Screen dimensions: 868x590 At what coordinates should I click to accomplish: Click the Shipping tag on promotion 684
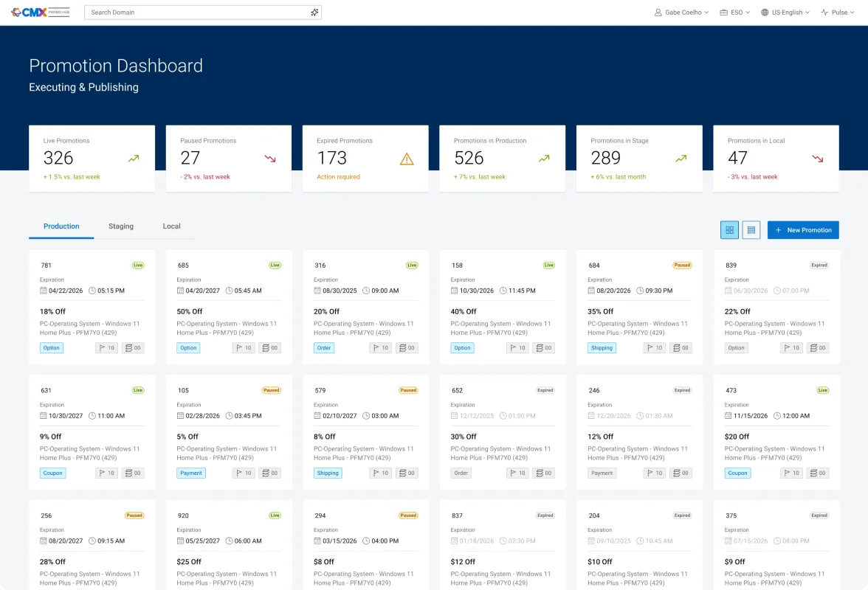click(x=602, y=348)
